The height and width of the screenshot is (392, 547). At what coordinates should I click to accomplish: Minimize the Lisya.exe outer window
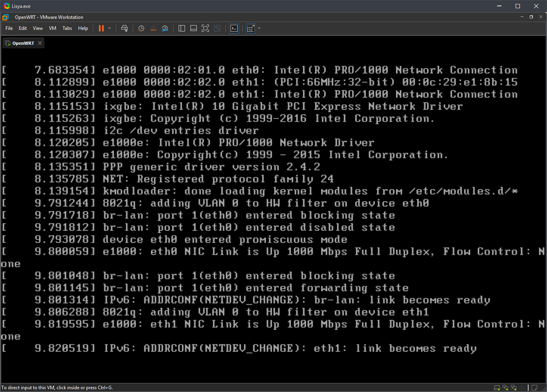point(499,6)
